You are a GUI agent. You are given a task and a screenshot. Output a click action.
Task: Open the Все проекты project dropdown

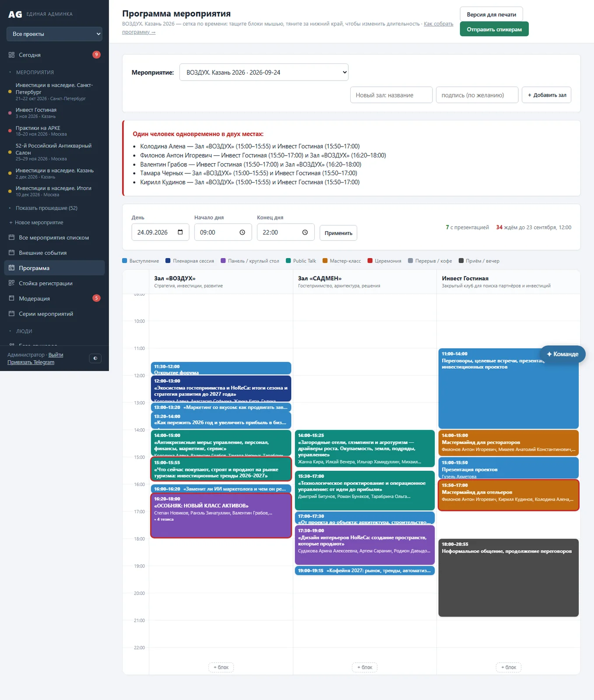click(x=54, y=34)
